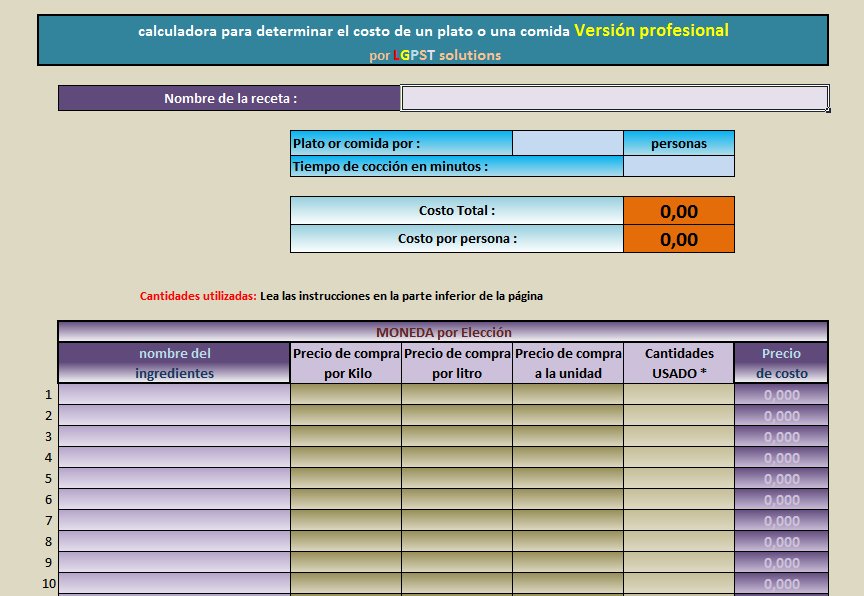Click the nombre del ingredientes column header
864x596 pixels.
pyautogui.click(x=175, y=362)
